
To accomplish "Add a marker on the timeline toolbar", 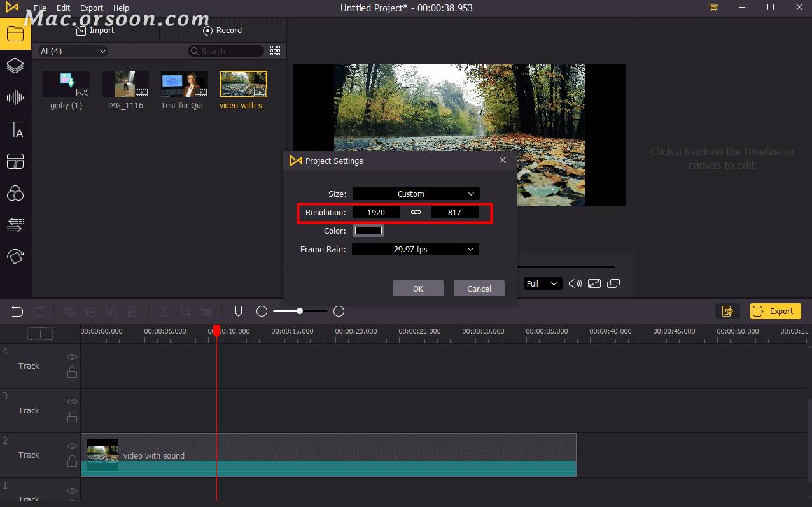I will pos(239,311).
